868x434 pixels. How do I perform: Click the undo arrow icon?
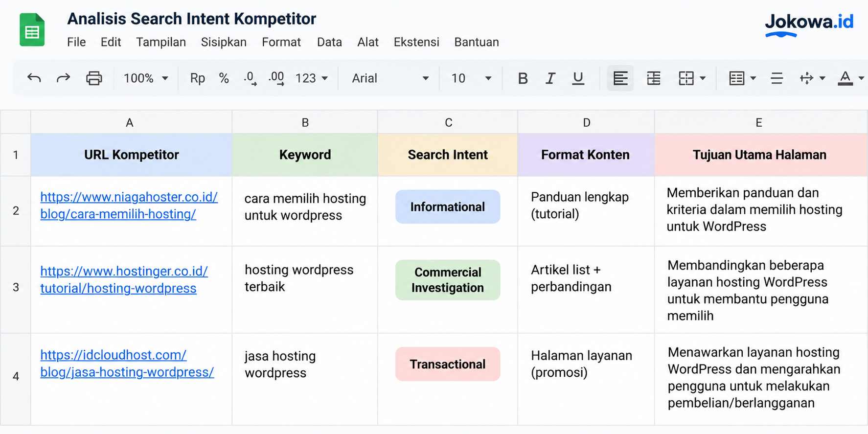point(34,78)
